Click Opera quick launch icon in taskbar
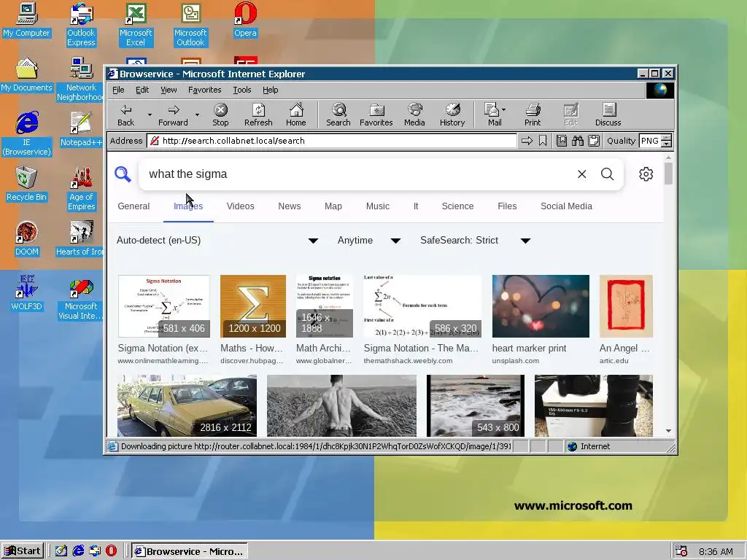Screen dimensions: 747x560 coord(111,551)
